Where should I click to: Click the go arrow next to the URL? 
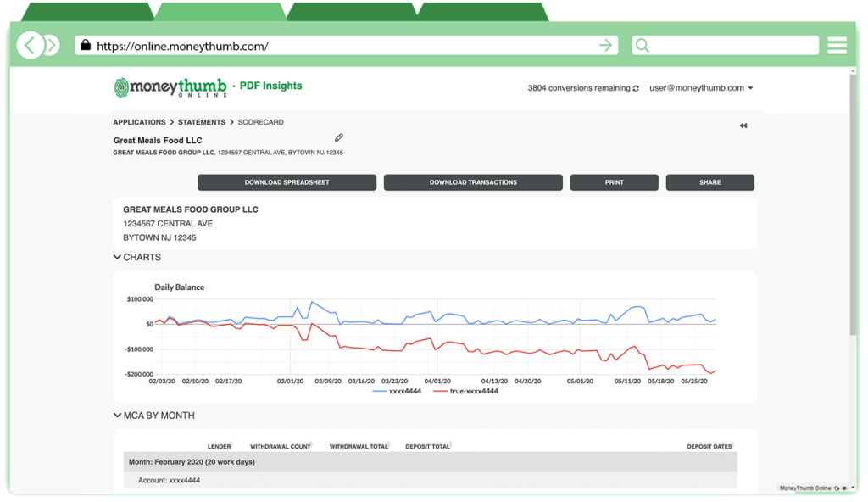click(x=607, y=46)
